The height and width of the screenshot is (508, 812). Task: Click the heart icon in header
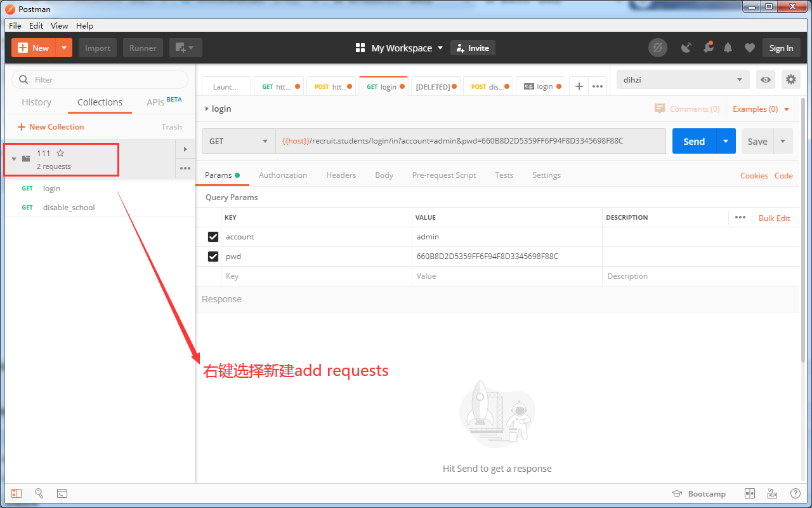(750, 48)
